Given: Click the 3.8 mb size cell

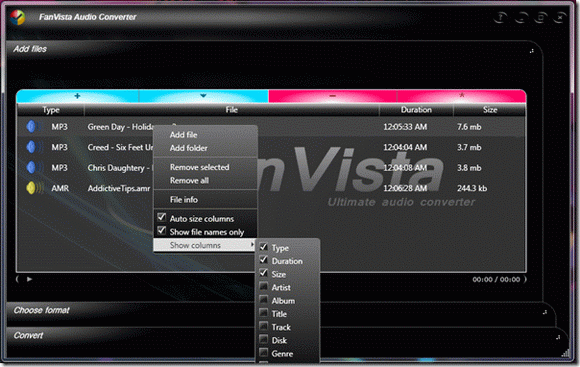Looking at the screenshot, I should pos(469,168).
